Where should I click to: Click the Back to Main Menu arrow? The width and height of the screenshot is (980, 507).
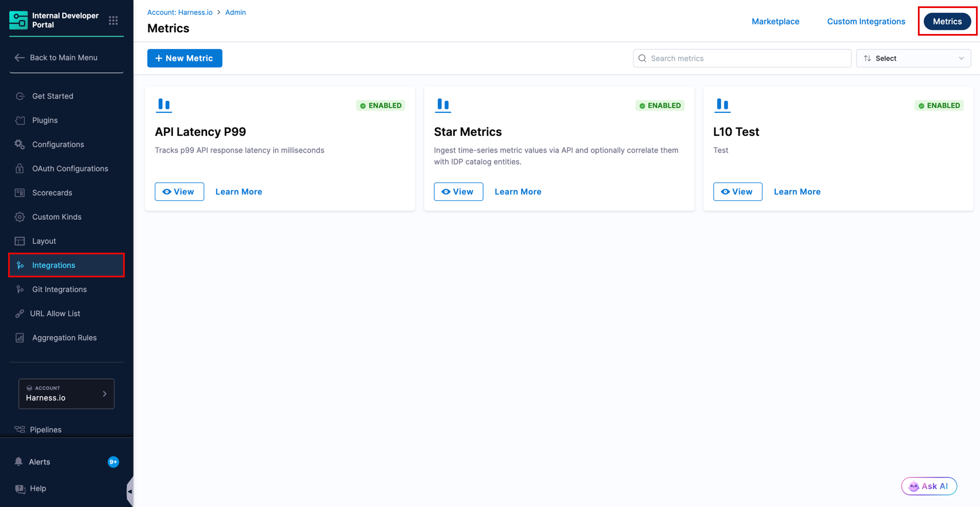(20, 58)
